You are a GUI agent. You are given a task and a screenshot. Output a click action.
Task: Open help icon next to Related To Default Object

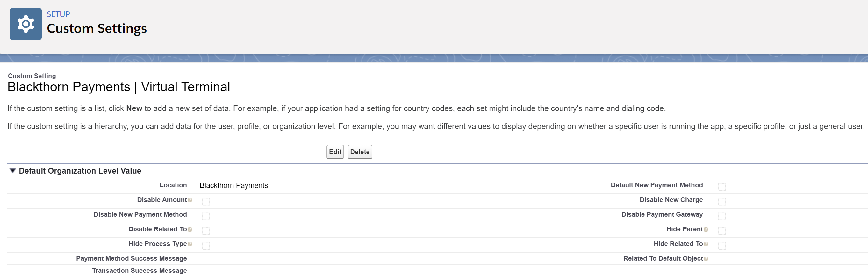point(706,259)
